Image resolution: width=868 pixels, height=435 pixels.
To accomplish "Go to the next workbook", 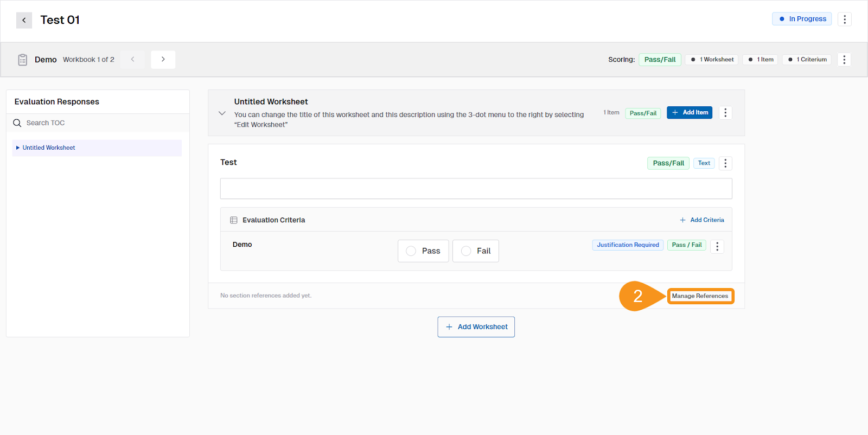I will [163, 60].
